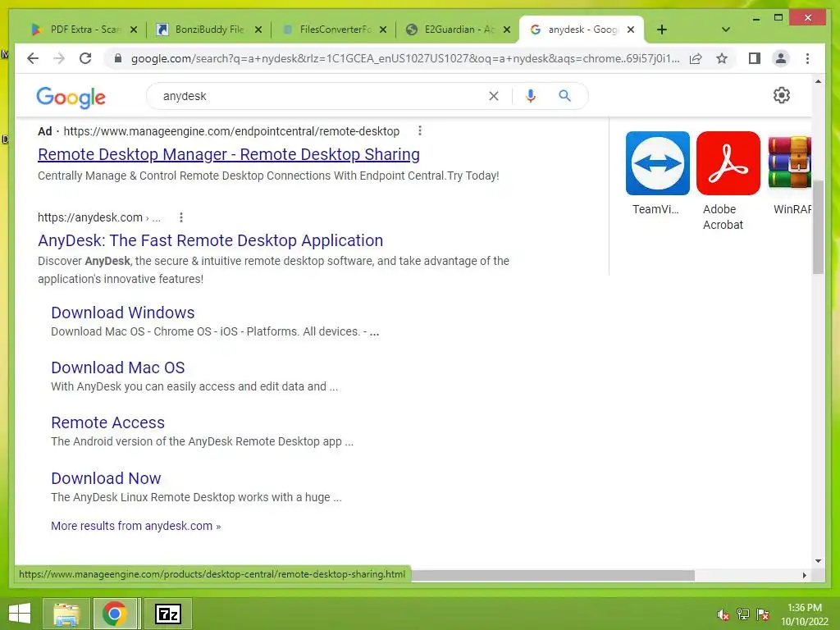Open Action Center flag tray icon
The width and height of the screenshot is (840, 630).
point(763,614)
